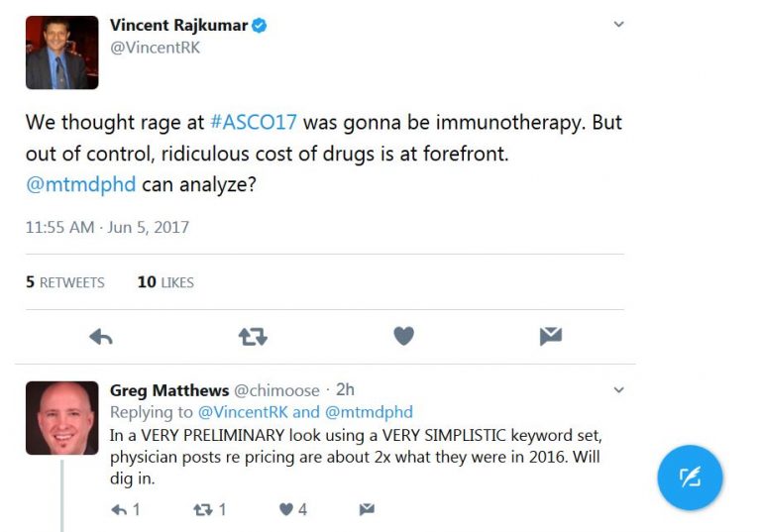
Task: Expand options chevron on Vincent's tweet
Action: pos(618,24)
